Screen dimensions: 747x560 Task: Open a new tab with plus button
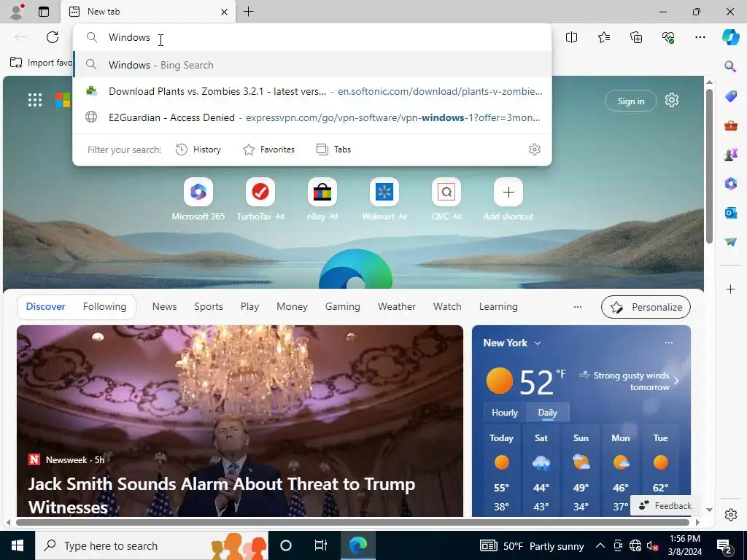pos(248,12)
